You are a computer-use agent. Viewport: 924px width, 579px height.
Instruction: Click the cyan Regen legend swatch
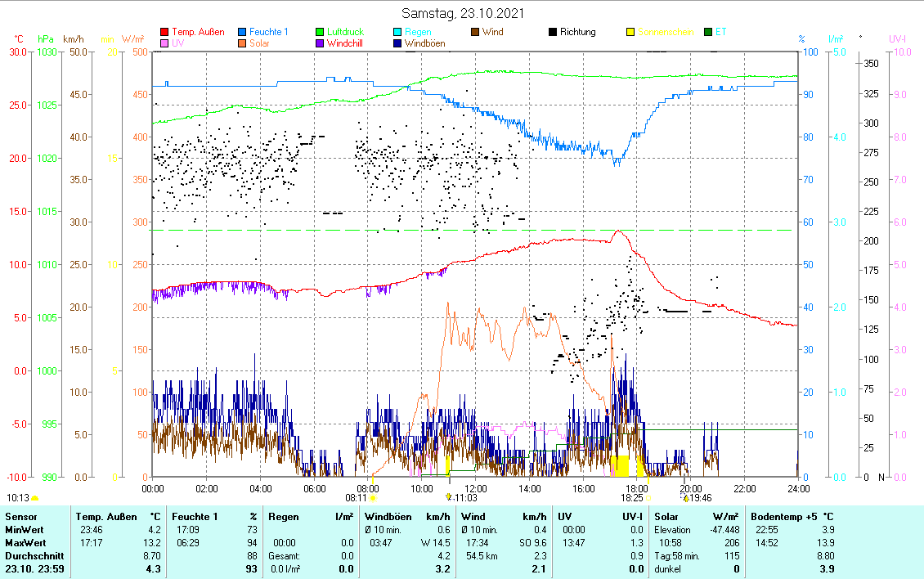pyautogui.click(x=397, y=33)
